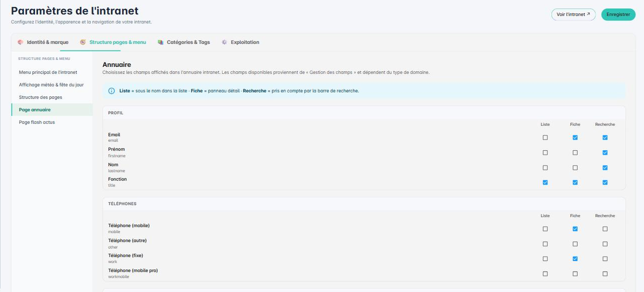Enable Liste for Téléphone (mobile)
This screenshot has height=292, width=644.
[x=545, y=229]
